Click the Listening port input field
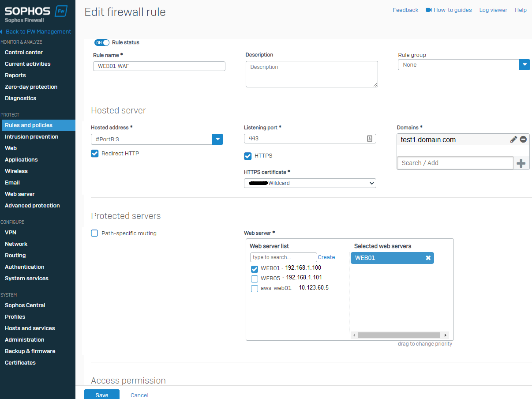Screen dimensions: 532x399 click(x=310, y=139)
